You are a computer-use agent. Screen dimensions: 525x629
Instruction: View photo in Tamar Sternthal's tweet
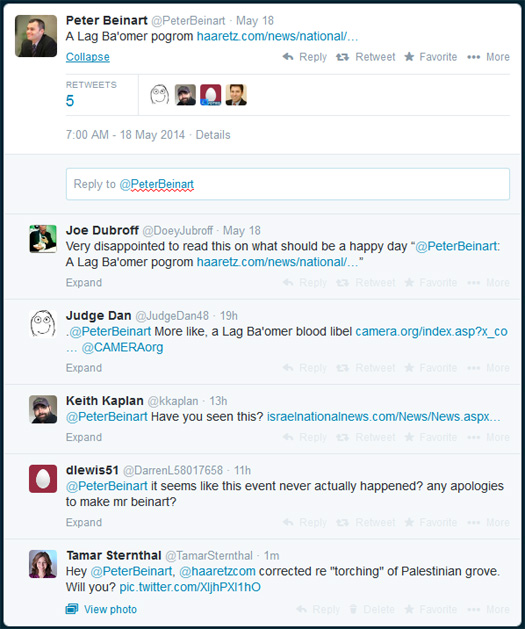coord(101,609)
